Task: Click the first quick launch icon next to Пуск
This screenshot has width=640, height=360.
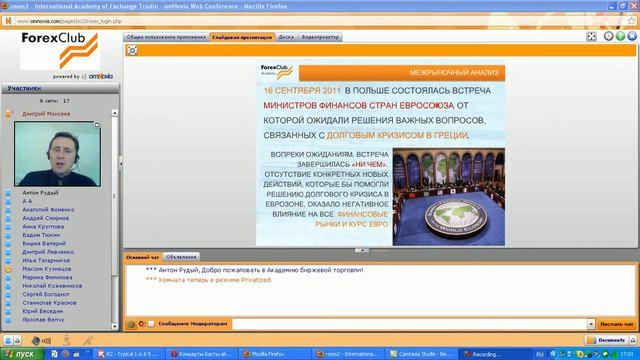Action: (54, 354)
